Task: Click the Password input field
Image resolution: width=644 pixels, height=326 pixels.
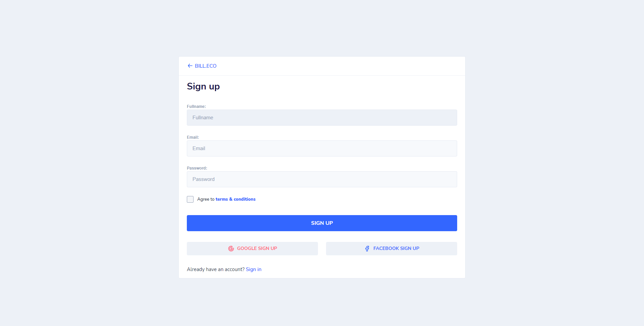Action: point(322,179)
